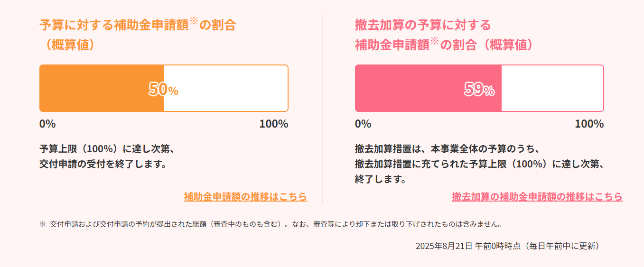Open the 補助金申請額の推移はこちら link
Viewport: 644px width, 267px height.
click(245, 196)
